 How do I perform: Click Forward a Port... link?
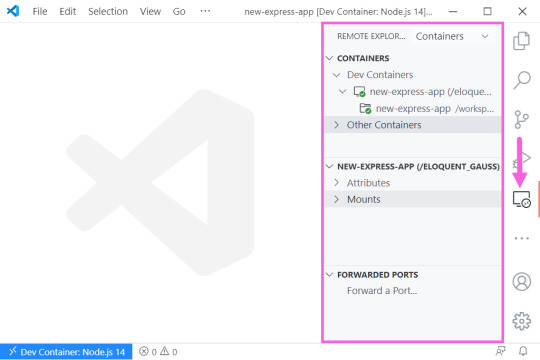pos(382,291)
